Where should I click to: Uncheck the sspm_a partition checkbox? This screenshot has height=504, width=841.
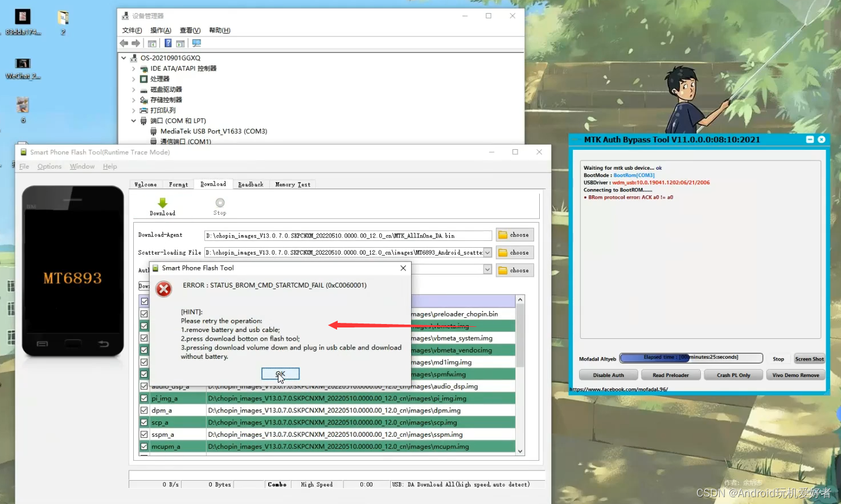coord(144,435)
